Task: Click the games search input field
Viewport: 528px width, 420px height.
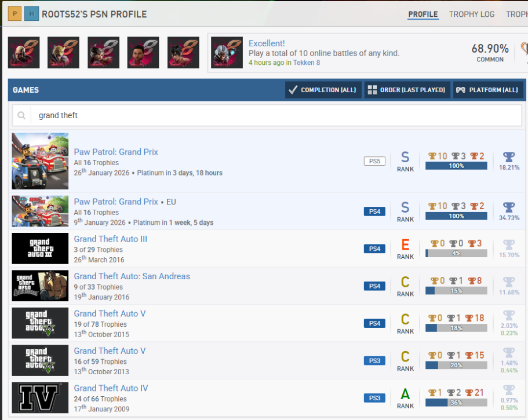Action: [275, 115]
